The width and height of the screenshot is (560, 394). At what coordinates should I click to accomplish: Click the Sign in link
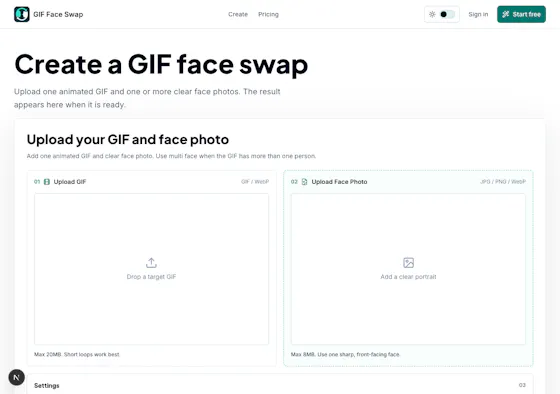point(478,14)
